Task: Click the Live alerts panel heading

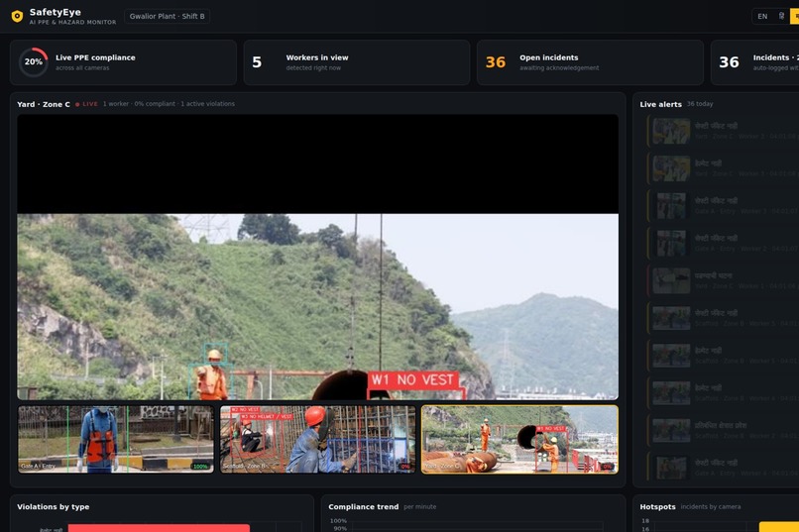Action: point(660,104)
